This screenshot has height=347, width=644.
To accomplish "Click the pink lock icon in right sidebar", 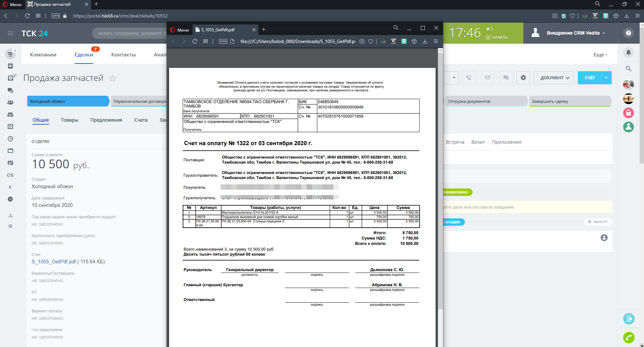I will (628, 113).
